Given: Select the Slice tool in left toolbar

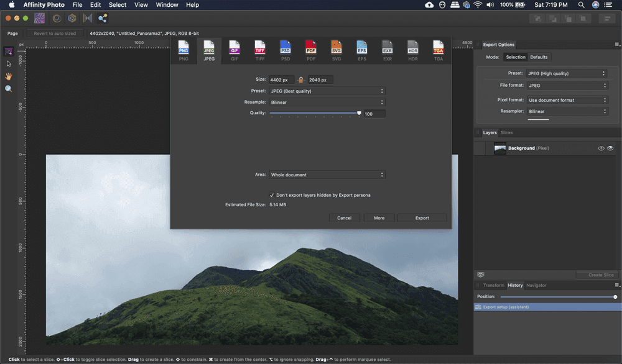Looking at the screenshot, I should [x=9, y=52].
